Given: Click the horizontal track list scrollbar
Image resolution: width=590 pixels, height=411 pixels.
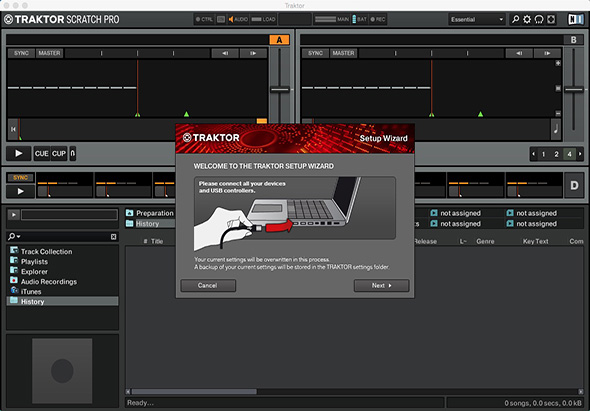Looking at the screenshot, I should click(x=194, y=392).
